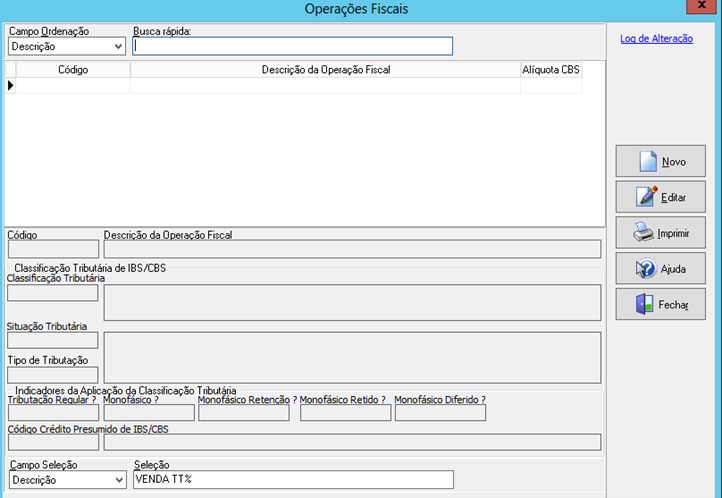Expand the Campo Seleção combo box
Image resolution: width=722 pixels, height=498 pixels.
click(119, 480)
